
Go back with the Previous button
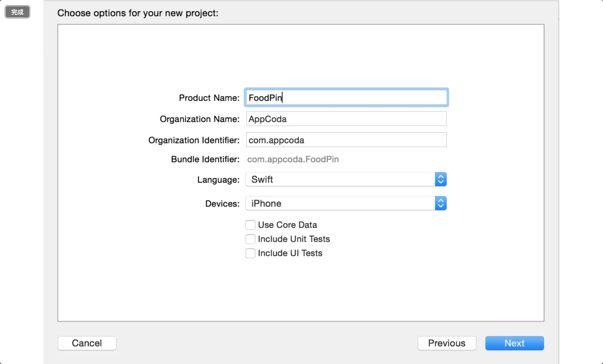coord(447,343)
